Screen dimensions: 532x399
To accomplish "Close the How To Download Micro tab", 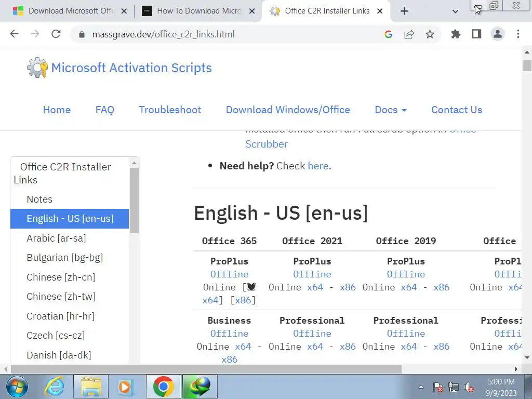I will 252,11.
